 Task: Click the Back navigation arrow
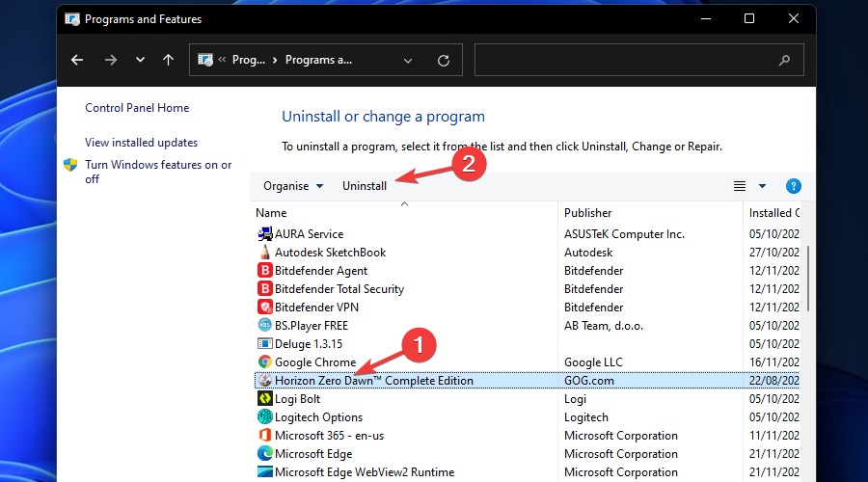(x=77, y=60)
